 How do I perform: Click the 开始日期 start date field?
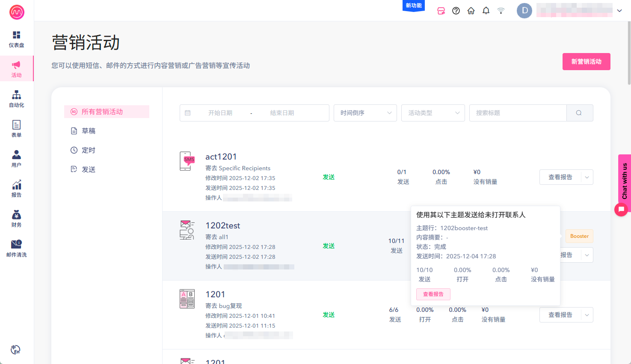pos(220,113)
